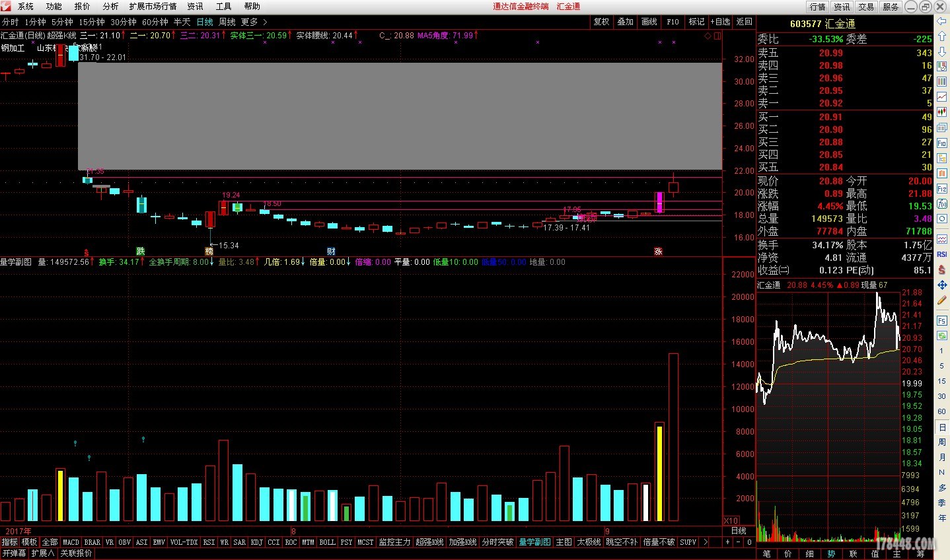Image resolution: width=950 pixels, height=560 pixels.
Task: Switch to the MACD indicator tab
Action: coord(71,542)
